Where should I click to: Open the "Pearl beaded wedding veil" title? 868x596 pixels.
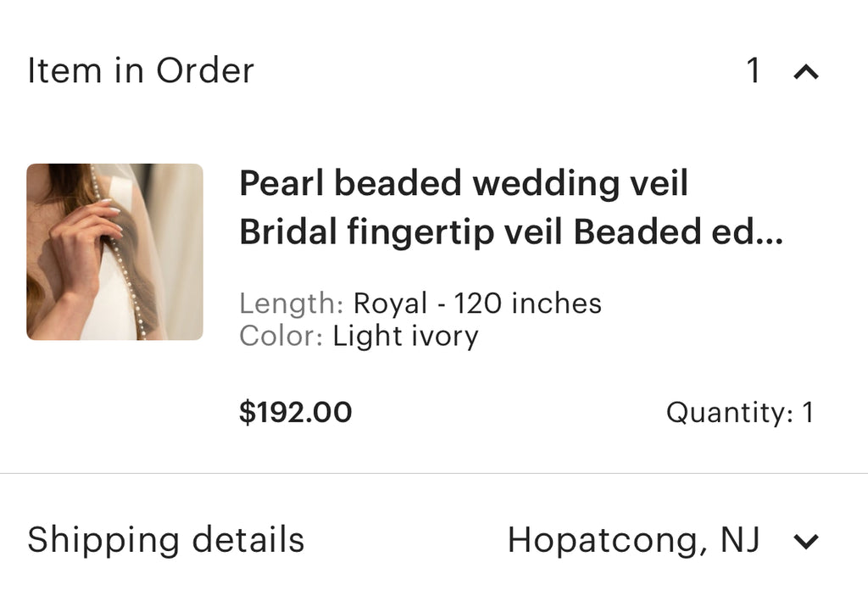click(463, 183)
